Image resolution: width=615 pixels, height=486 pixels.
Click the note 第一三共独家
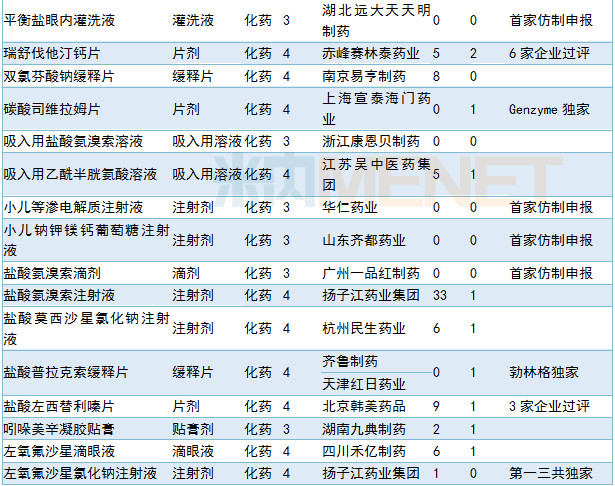tap(551, 473)
